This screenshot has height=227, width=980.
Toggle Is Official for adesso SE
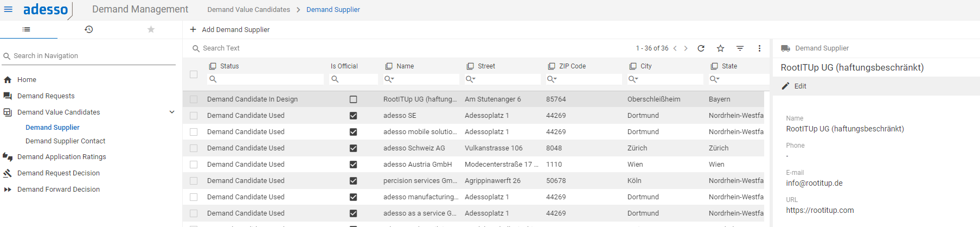coord(353,116)
